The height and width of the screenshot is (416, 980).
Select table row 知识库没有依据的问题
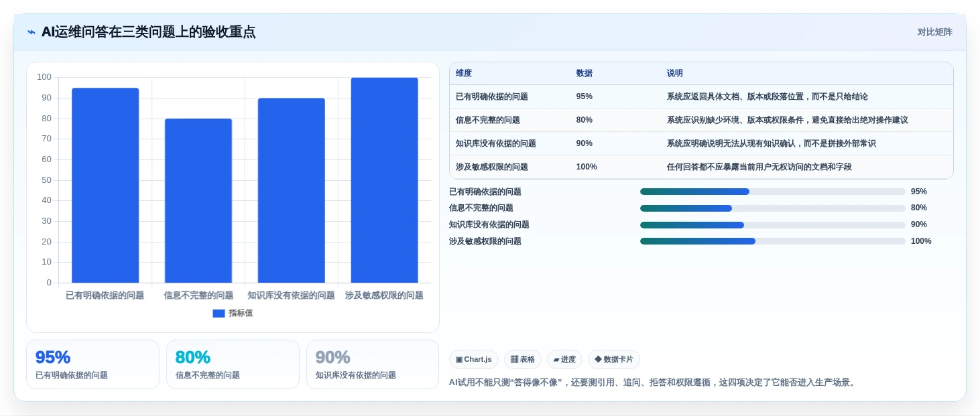coord(701,143)
